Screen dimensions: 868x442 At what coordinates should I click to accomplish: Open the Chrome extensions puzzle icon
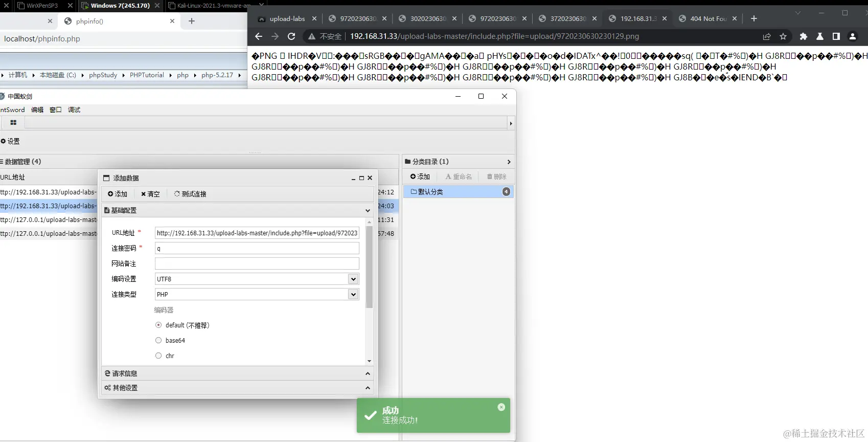point(804,36)
